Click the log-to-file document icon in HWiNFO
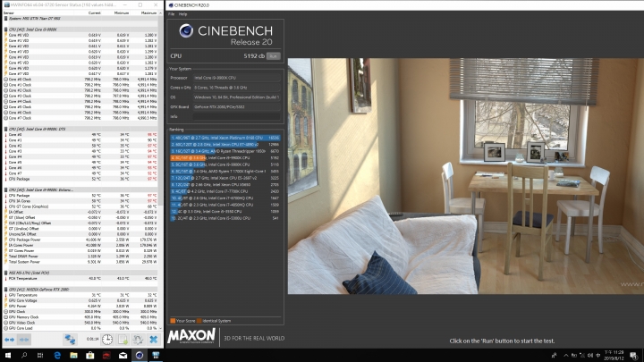Screen dimensions: 644x362 pos(123,340)
